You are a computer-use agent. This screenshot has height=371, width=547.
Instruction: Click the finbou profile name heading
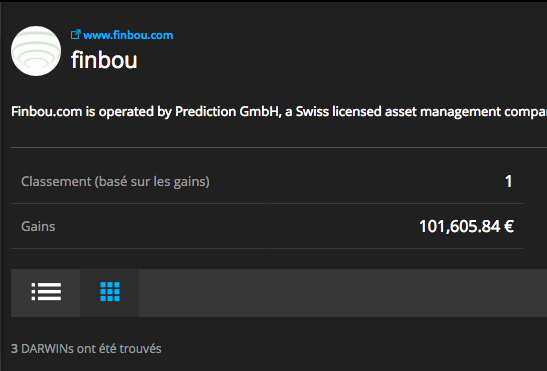pos(104,60)
